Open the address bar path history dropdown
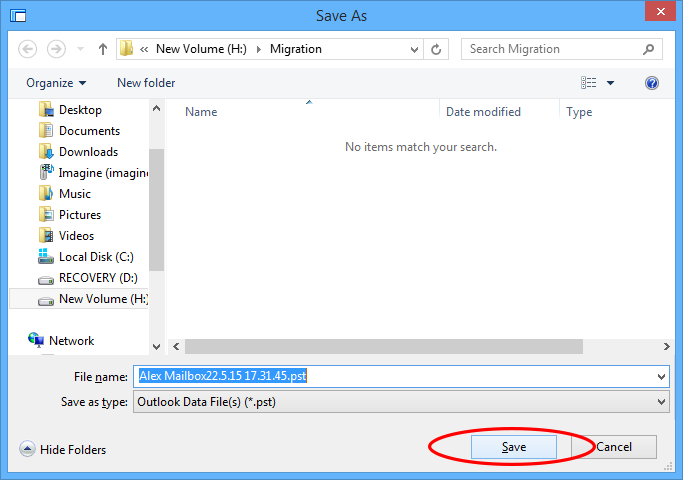683x480 pixels. [414, 49]
